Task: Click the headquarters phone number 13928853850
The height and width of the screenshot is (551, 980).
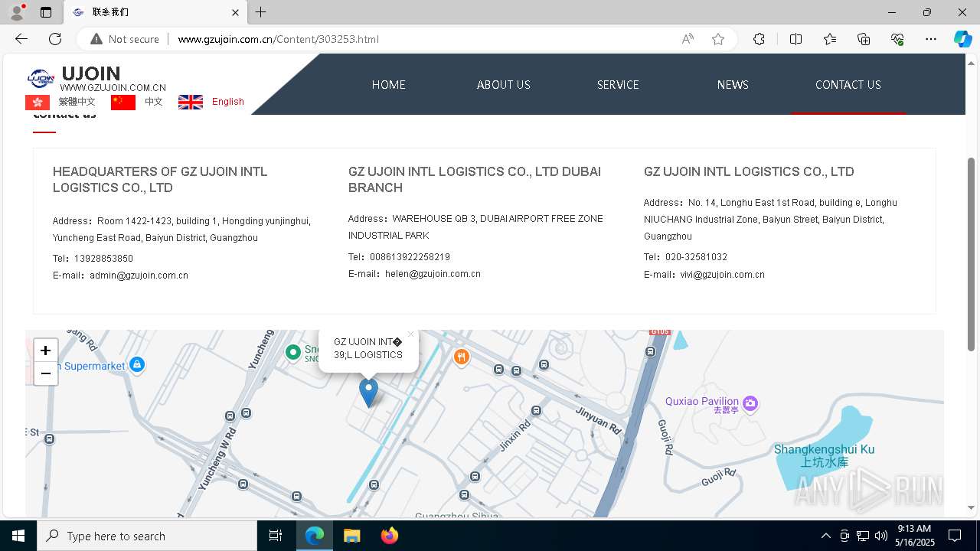Action: point(103,259)
